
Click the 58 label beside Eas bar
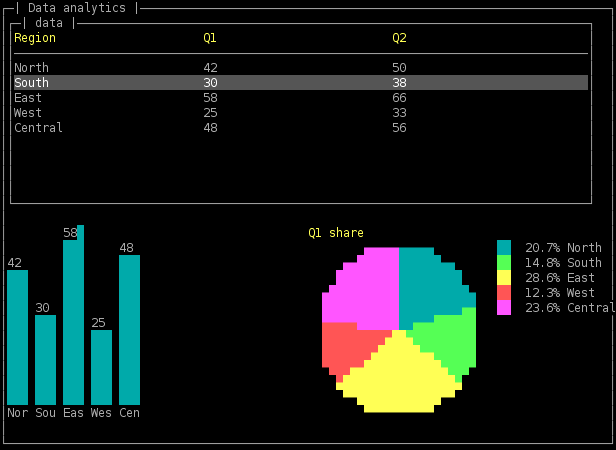coord(70,233)
